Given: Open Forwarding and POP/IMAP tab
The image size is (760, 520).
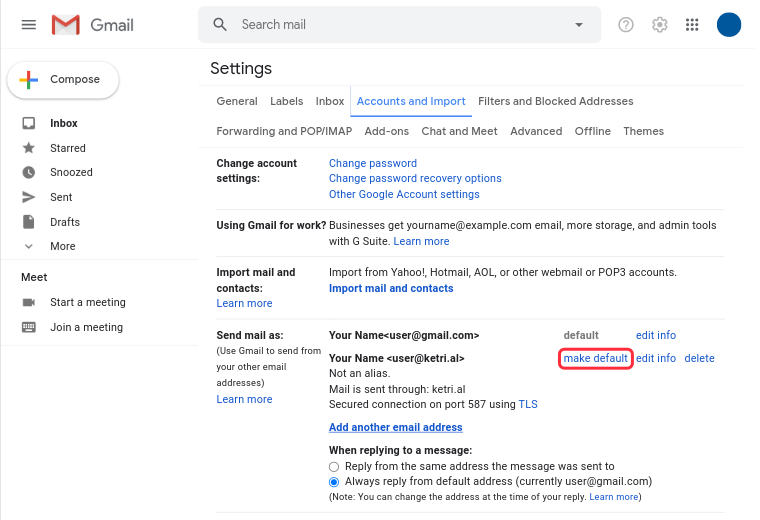Looking at the screenshot, I should coord(284,131).
